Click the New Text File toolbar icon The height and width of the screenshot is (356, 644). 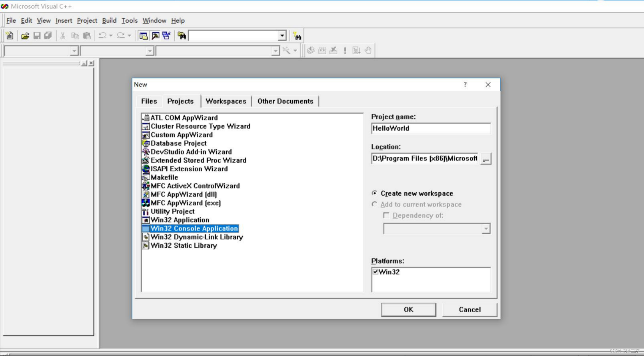click(x=10, y=36)
